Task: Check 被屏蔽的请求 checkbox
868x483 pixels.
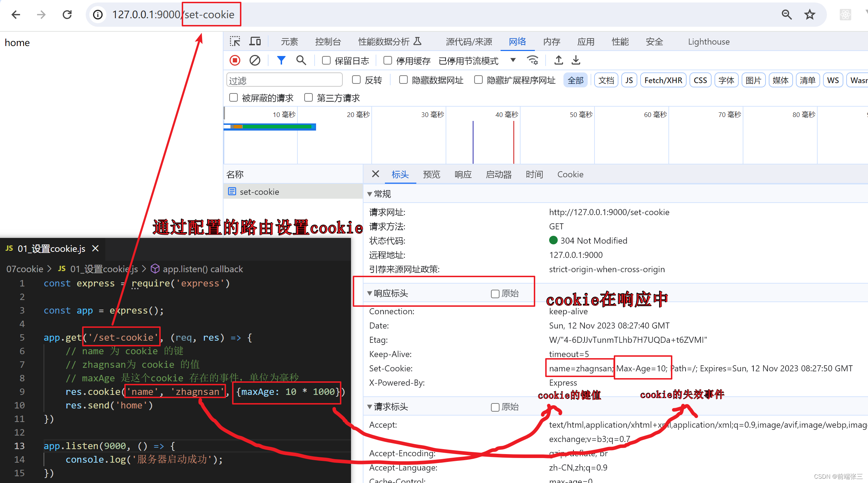Action: [233, 97]
